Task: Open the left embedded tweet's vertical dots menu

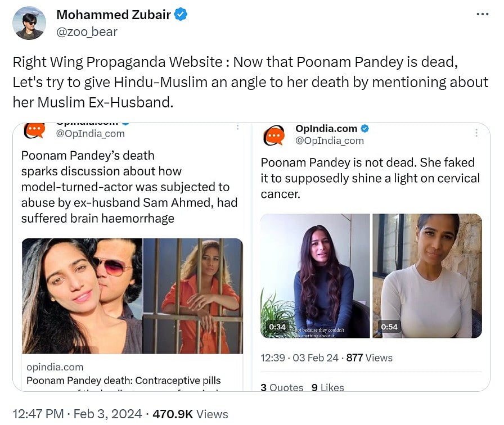Action: [x=237, y=128]
